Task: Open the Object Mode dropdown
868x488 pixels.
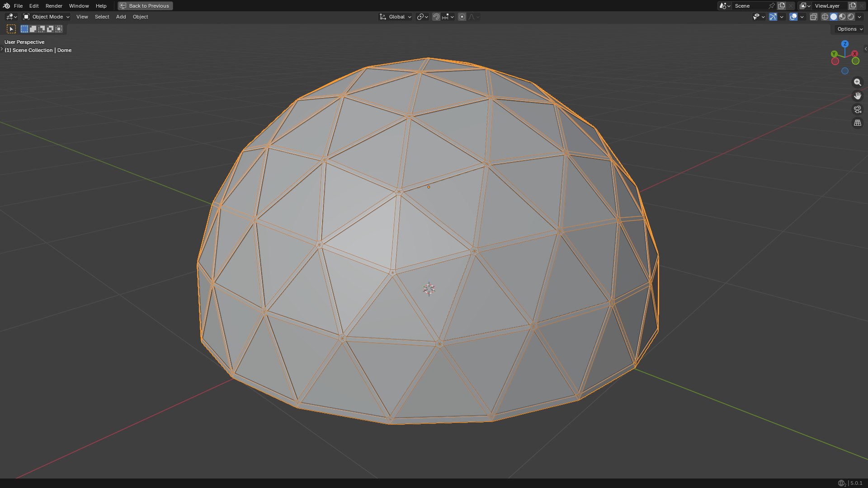Action: coord(47,17)
